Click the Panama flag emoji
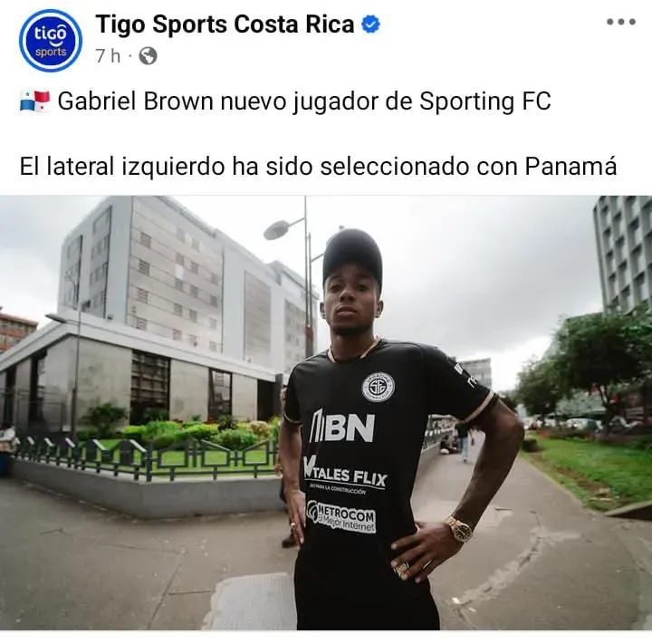The height and width of the screenshot is (644, 652). pos(35,101)
